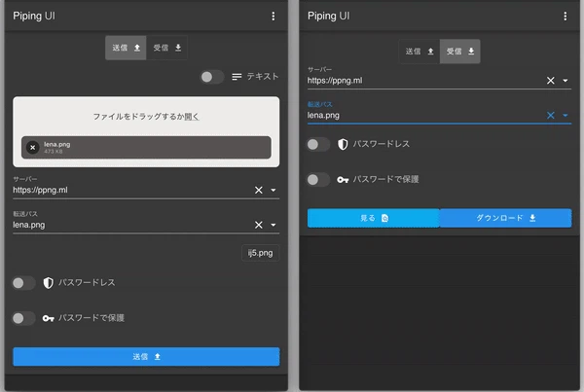The height and width of the screenshot is (392, 584).
Task: Expand the transfer path dropdown in right panel
Action: point(565,116)
